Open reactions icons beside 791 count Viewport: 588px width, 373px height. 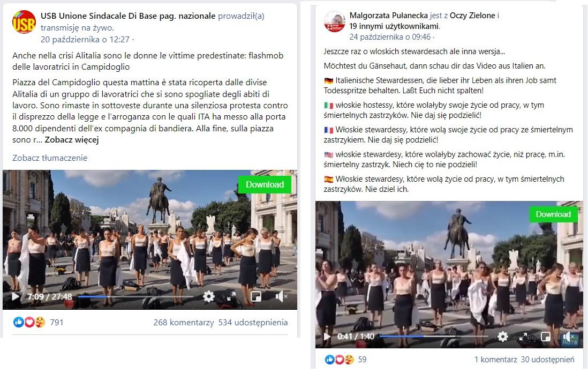tap(29, 322)
